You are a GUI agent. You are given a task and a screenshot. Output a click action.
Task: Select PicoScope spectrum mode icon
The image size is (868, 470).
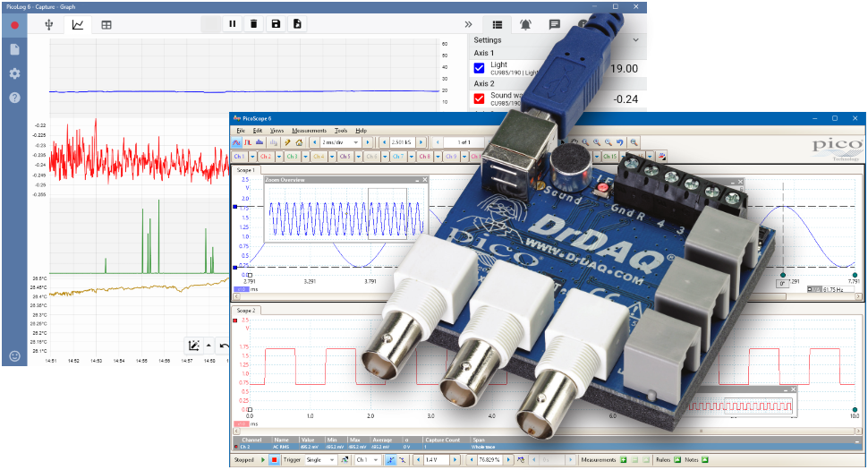coord(260,142)
